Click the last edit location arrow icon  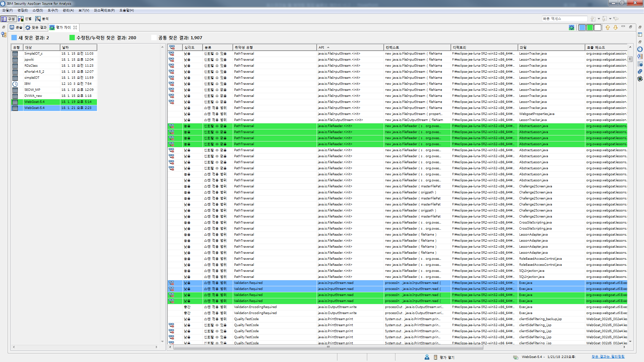[x=616, y=19]
